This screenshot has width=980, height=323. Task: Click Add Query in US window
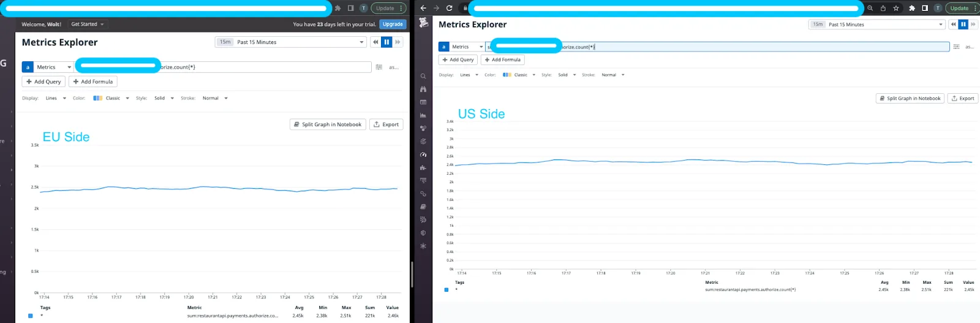458,59
